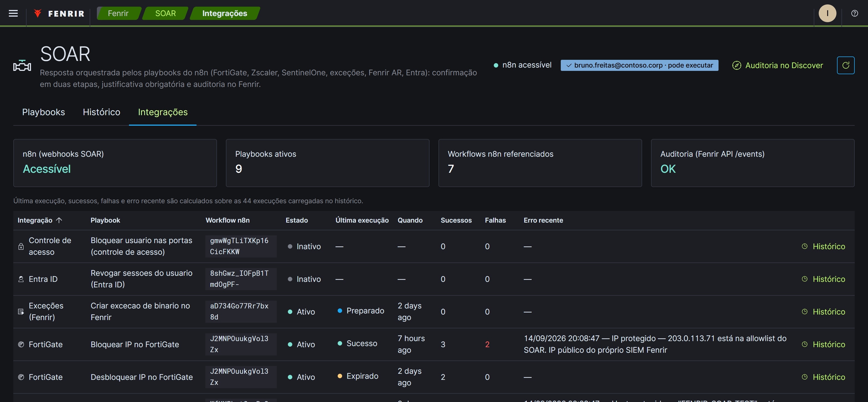The image size is (868, 402).
Task: Click the lock icon in Controle de acesso row
Action: 21,247
